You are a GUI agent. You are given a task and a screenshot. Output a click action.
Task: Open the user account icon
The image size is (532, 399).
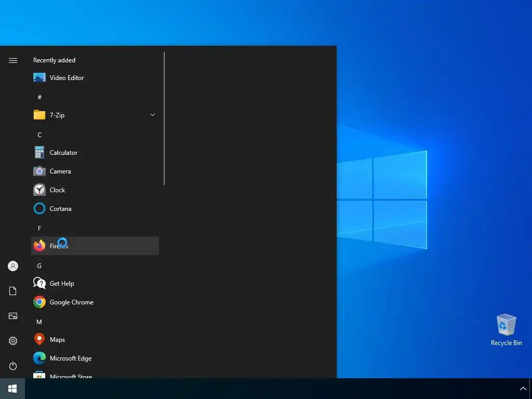click(13, 266)
